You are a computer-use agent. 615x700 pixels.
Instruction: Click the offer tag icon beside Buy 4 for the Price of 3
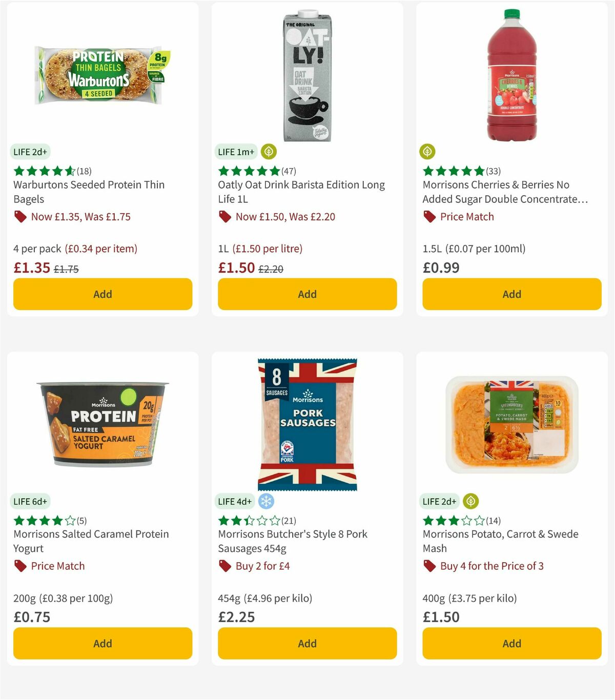(428, 566)
